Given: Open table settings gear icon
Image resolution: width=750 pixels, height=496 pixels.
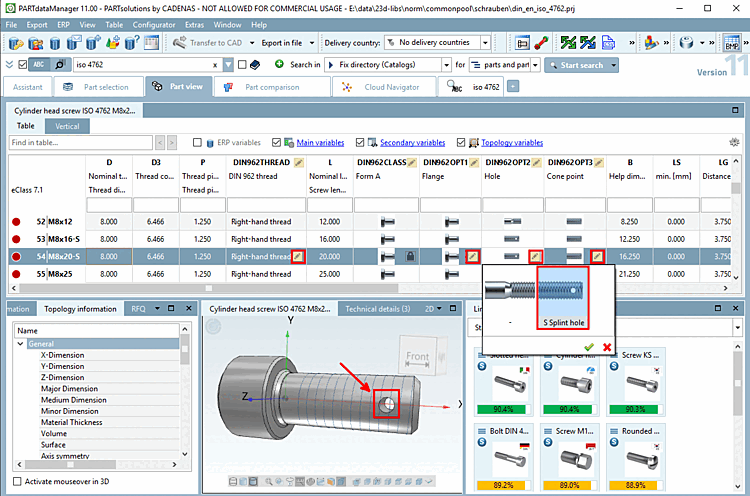Looking at the screenshot, I should point(735,143).
